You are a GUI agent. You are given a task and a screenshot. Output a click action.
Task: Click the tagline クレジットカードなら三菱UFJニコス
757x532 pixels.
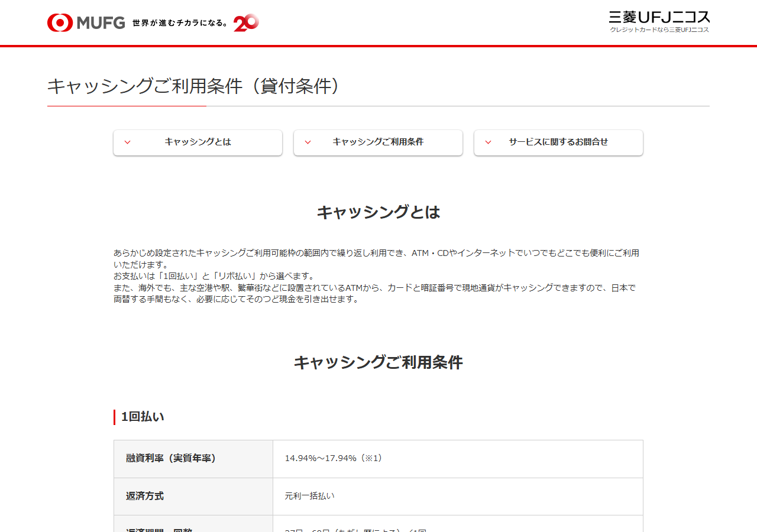(659, 30)
